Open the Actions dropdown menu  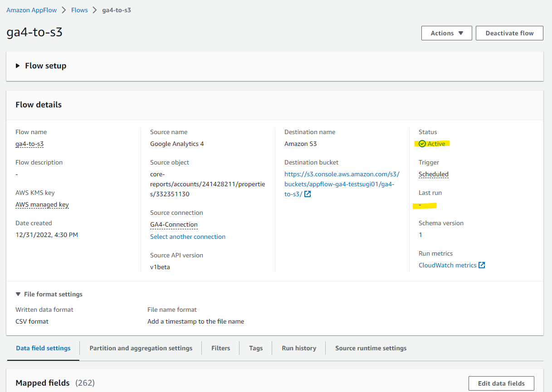pos(446,33)
